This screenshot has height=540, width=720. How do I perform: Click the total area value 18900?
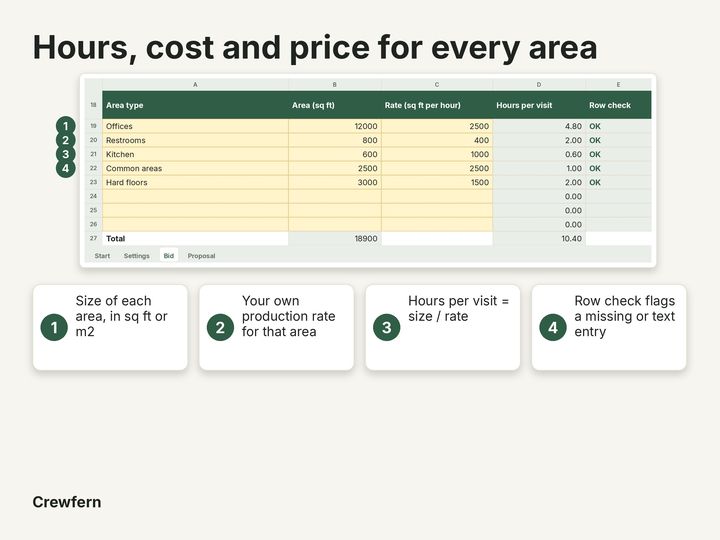click(366, 238)
